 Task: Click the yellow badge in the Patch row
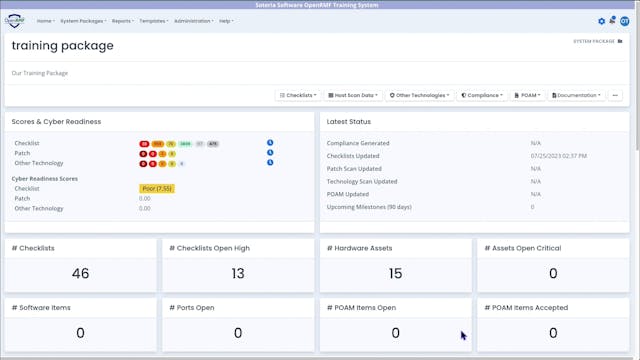coord(172,154)
